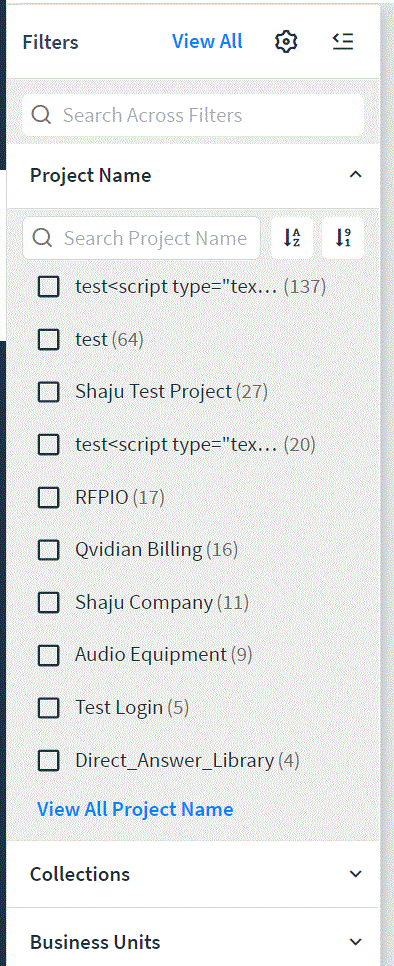Focus the Search Across Filters field
The height and width of the screenshot is (966, 394).
point(193,115)
